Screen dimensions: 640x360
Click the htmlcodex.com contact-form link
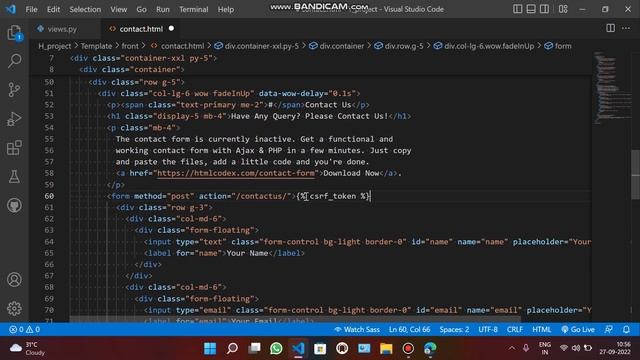point(236,173)
